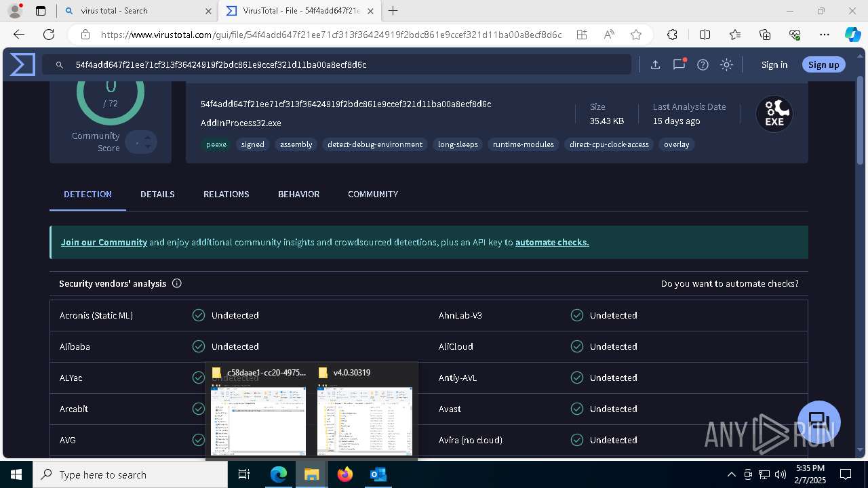The height and width of the screenshot is (488, 868).
Task: Click the site info lock icon
Action: pyautogui.click(x=85, y=35)
